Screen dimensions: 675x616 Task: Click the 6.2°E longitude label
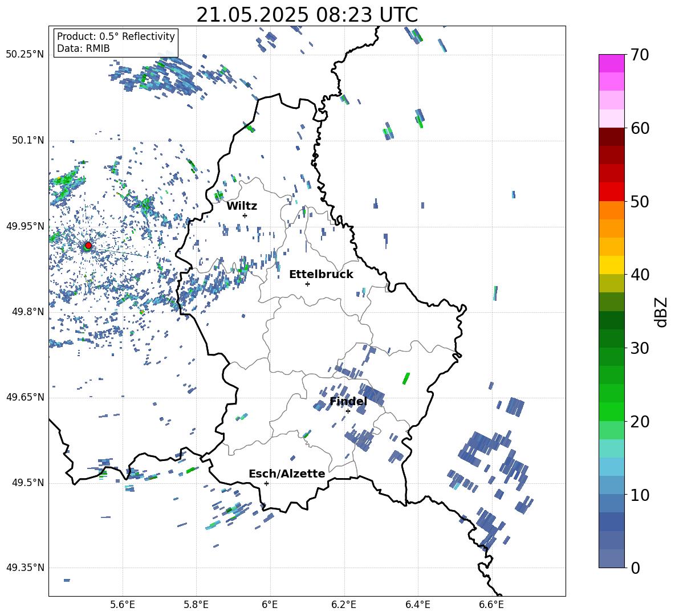[344, 605]
